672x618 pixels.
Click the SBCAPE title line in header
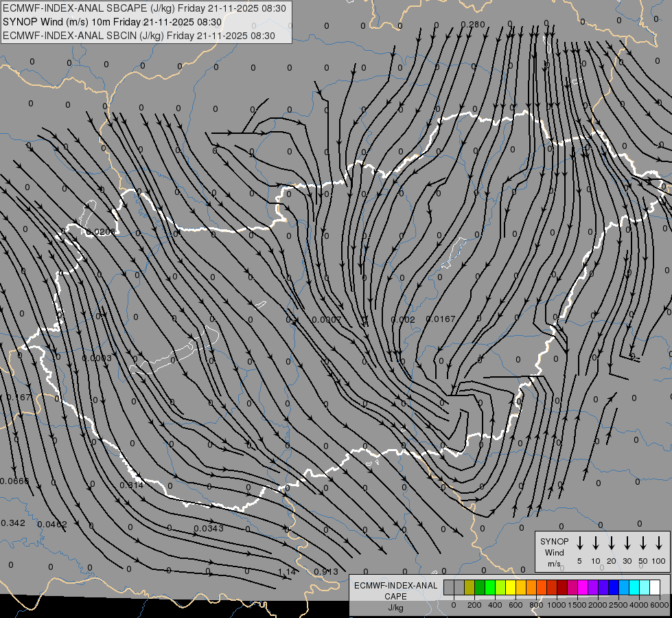144,8
